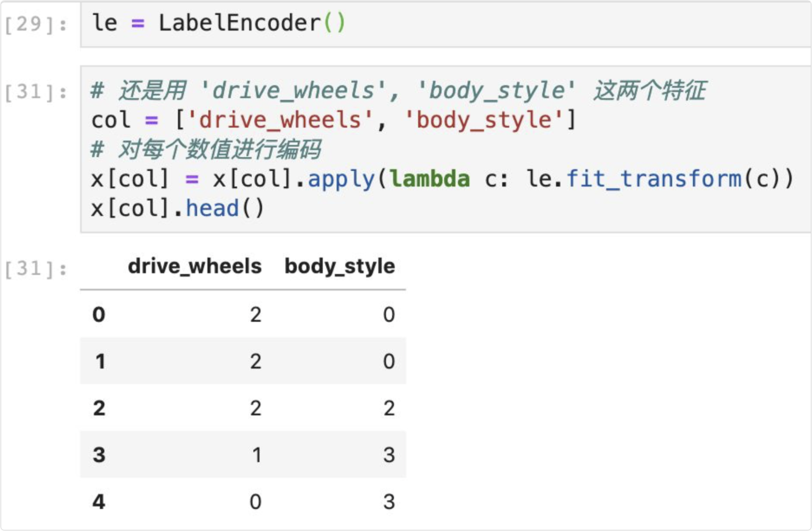Click drive_wheels value in row 0

[255, 315]
